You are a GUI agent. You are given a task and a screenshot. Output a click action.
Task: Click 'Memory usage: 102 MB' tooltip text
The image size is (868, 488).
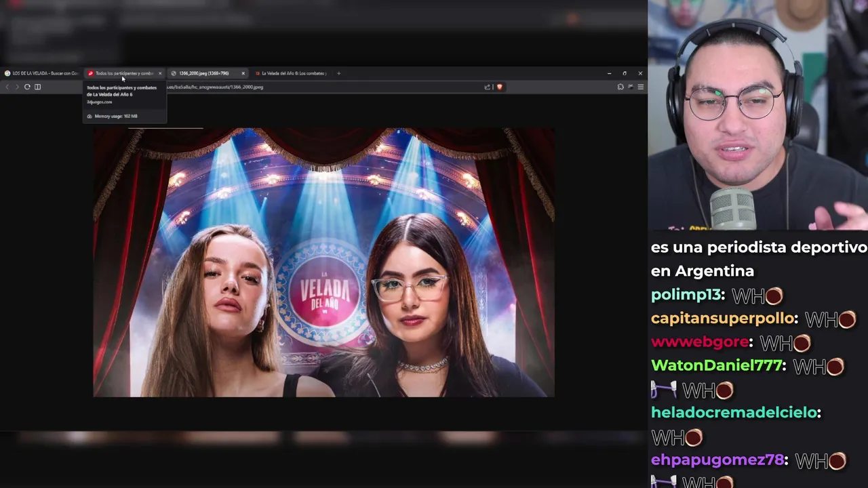tap(116, 116)
